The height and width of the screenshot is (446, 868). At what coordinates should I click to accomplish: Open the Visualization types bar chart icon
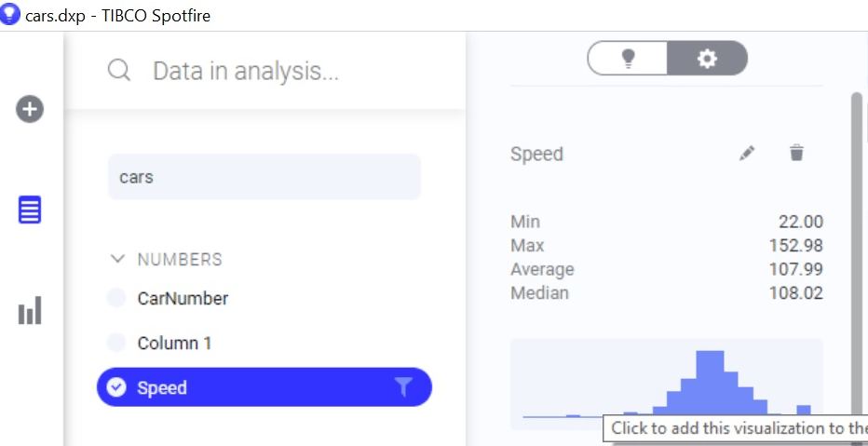(30, 310)
